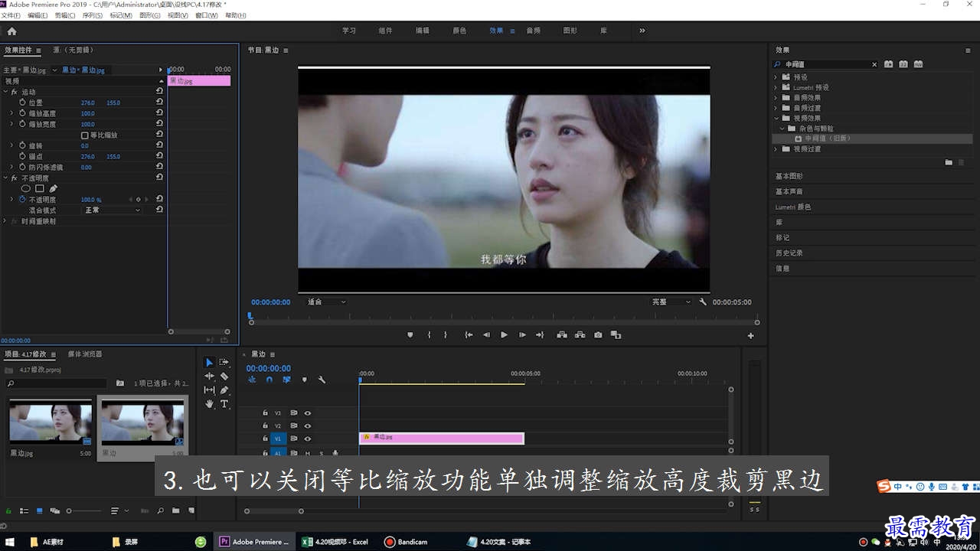Reset the 位置 parameter
This screenshot has width=980, height=551.
[x=159, y=103]
